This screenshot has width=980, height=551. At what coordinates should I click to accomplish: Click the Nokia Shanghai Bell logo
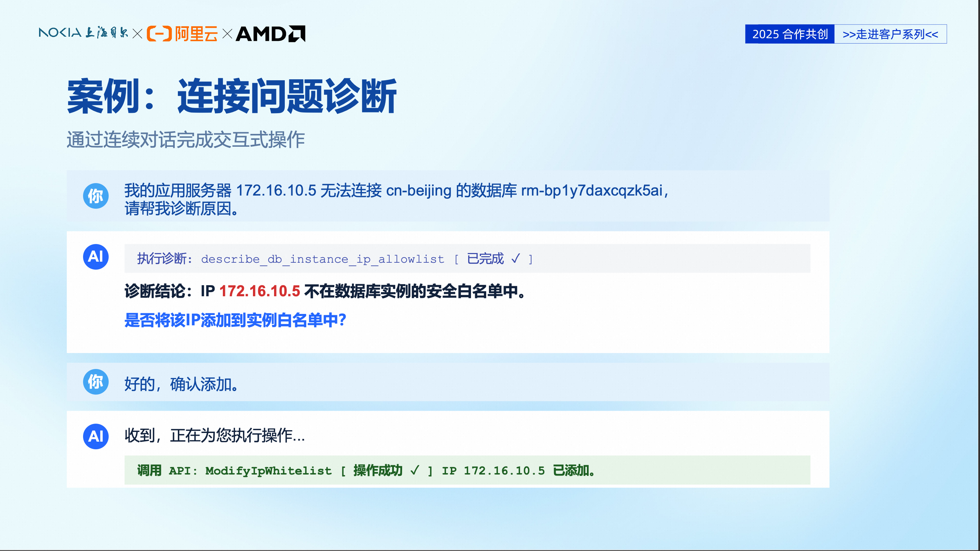pos(83,33)
